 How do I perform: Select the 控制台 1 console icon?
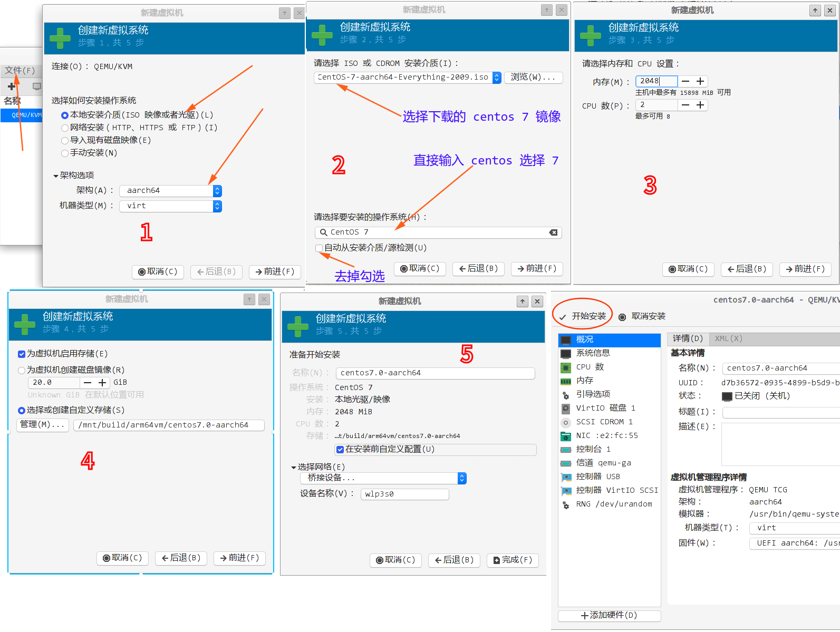[566, 450]
